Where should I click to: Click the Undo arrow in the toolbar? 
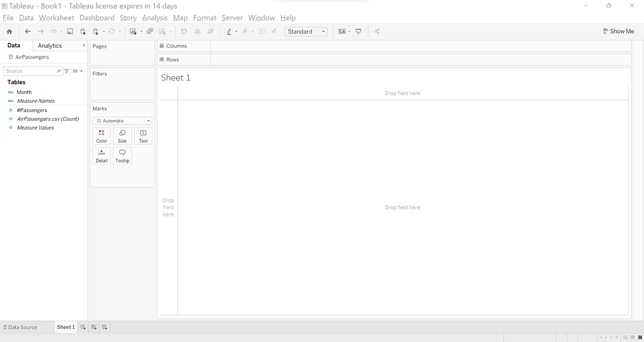click(x=27, y=31)
